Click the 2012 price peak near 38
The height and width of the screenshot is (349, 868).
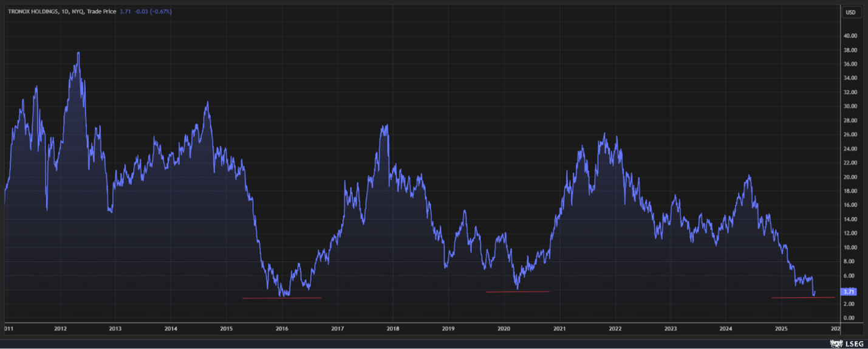click(78, 53)
